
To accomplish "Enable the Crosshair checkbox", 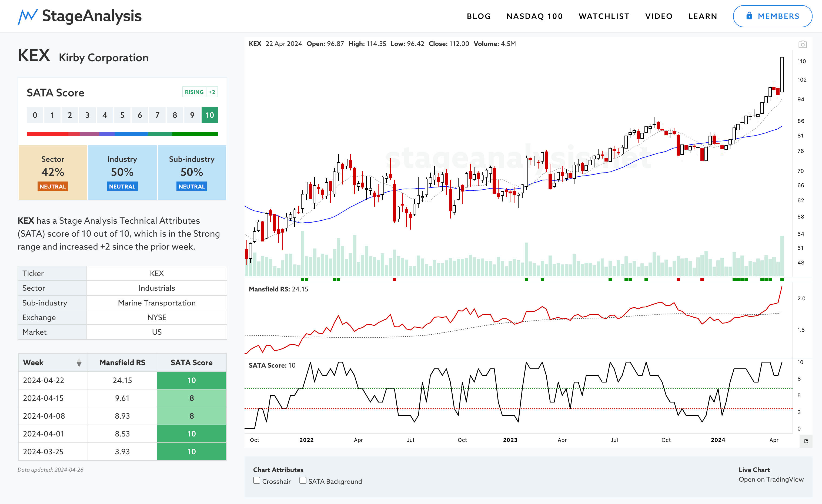I will pos(256,481).
